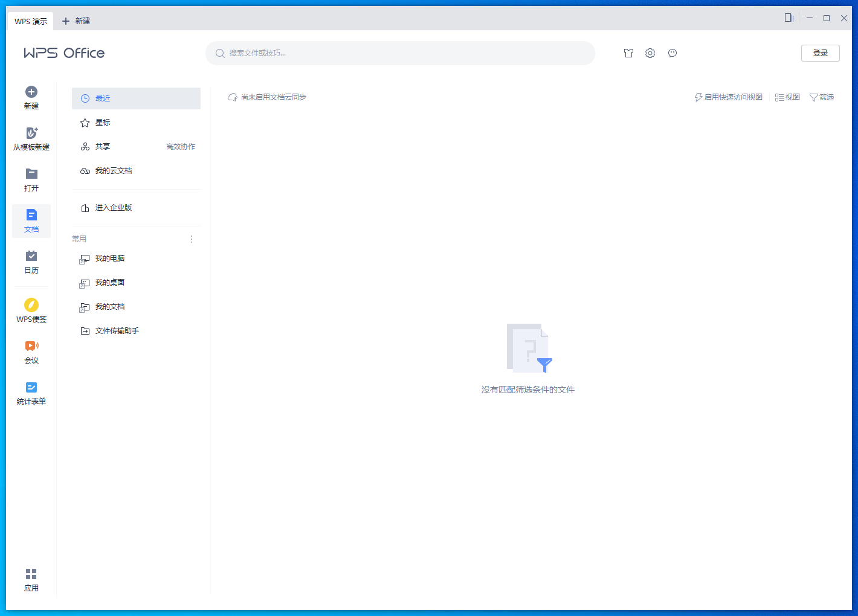Image resolution: width=858 pixels, height=616 pixels.
Task: Click the feedback chat bubble icon
Action: [673, 53]
